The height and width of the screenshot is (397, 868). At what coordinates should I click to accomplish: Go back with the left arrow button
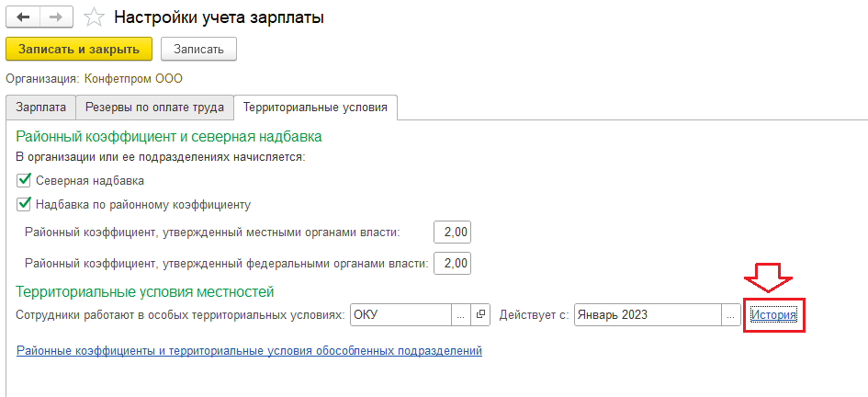[23, 17]
